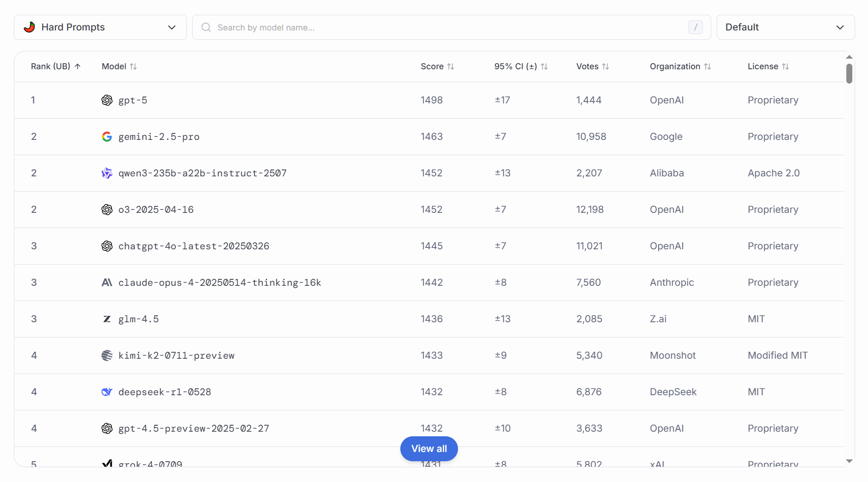Click the View all button
Screen dimensions: 868x482
point(429,449)
